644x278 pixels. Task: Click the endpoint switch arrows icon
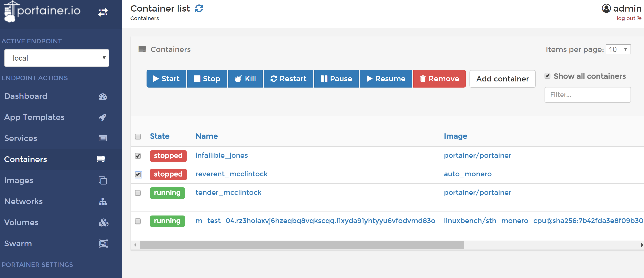click(x=103, y=12)
